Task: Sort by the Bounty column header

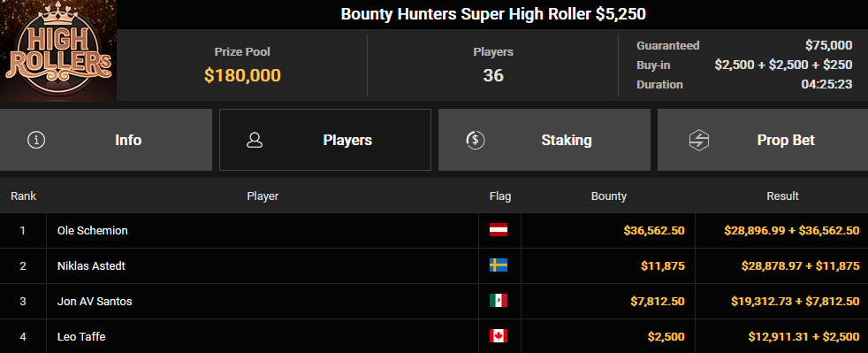Action: coord(608,196)
